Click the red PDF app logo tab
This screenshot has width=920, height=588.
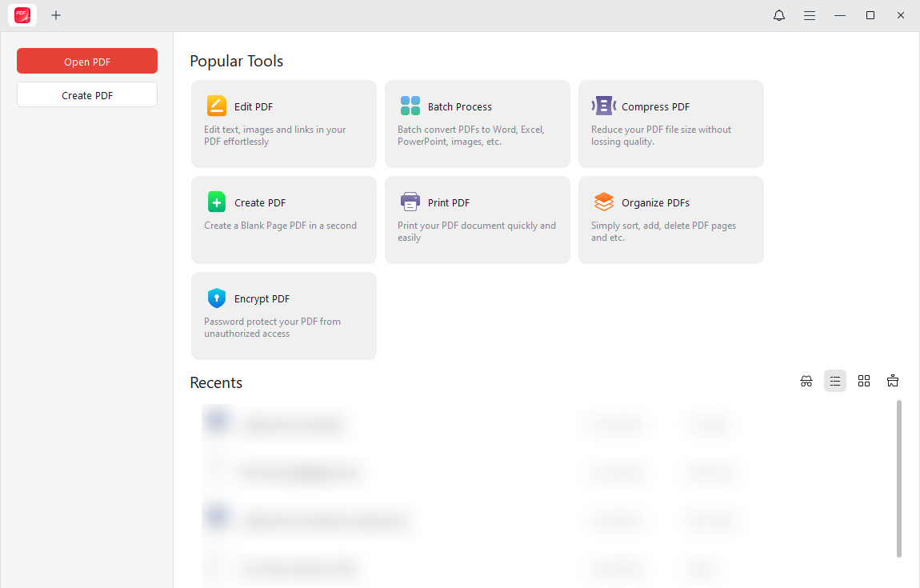(x=22, y=15)
